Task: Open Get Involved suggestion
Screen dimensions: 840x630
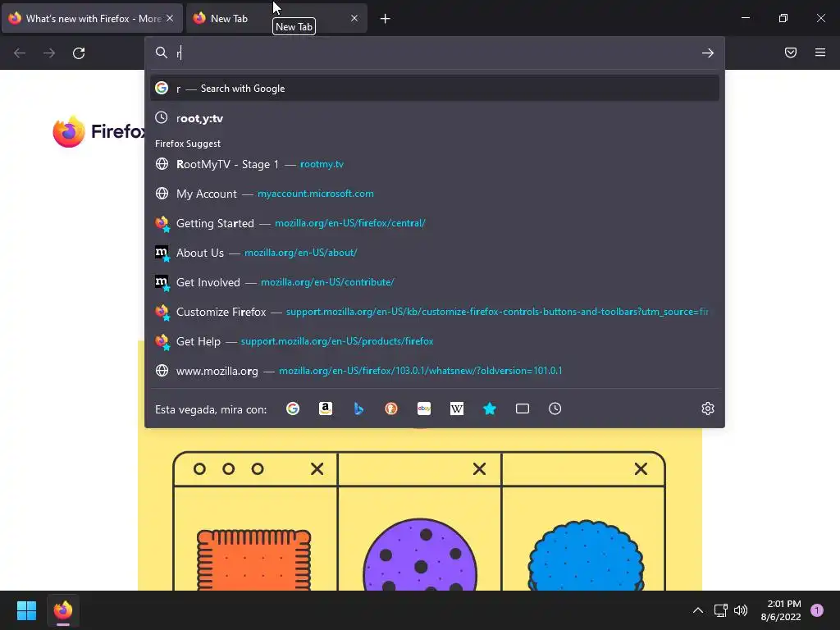Action: point(435,282)
